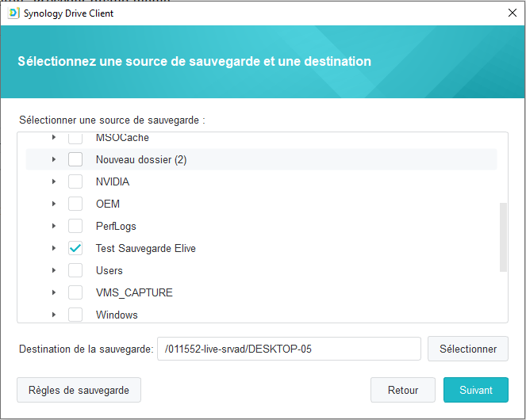Expand the NVIDIA folder tree node
The height and width of the screenshot is (420, 526).
click(x=54, y=181)
